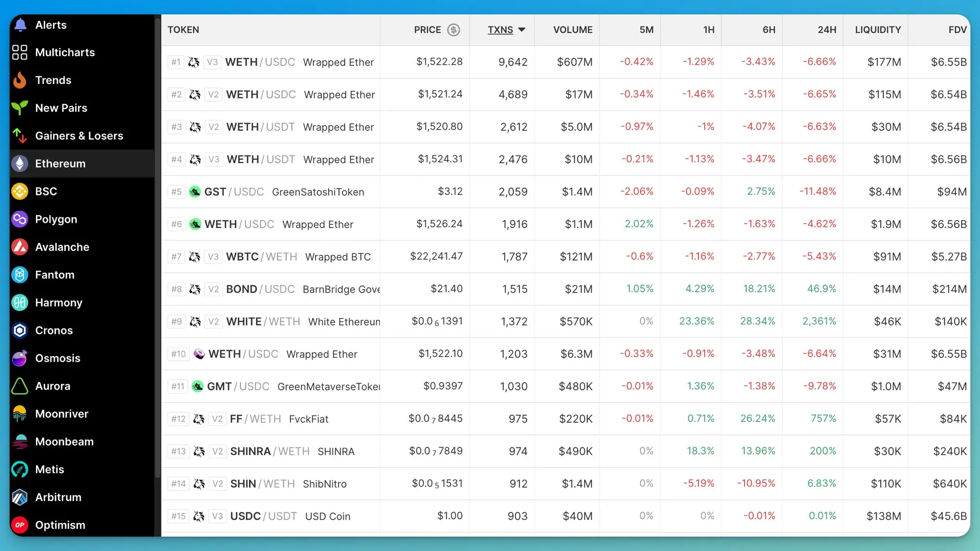The image size is (980, 551).
Task: Select the BSC chain icon
Action: 20,192
